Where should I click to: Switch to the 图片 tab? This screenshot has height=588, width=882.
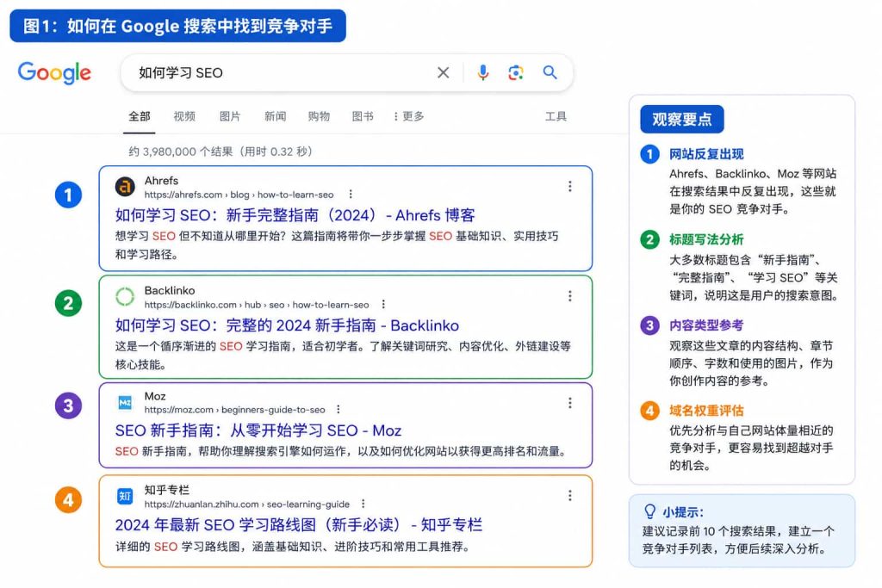(229, 116)
